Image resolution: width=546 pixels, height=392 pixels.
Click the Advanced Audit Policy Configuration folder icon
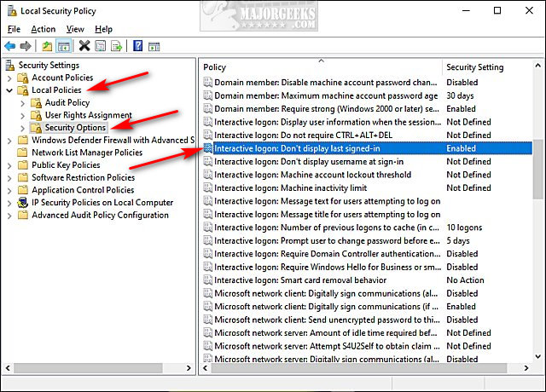point(23,215)
